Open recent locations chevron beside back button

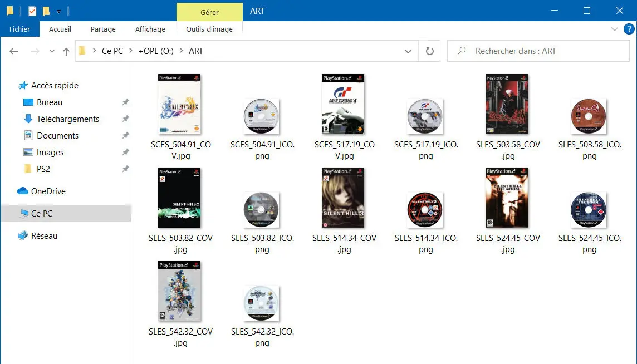point(51,51)
